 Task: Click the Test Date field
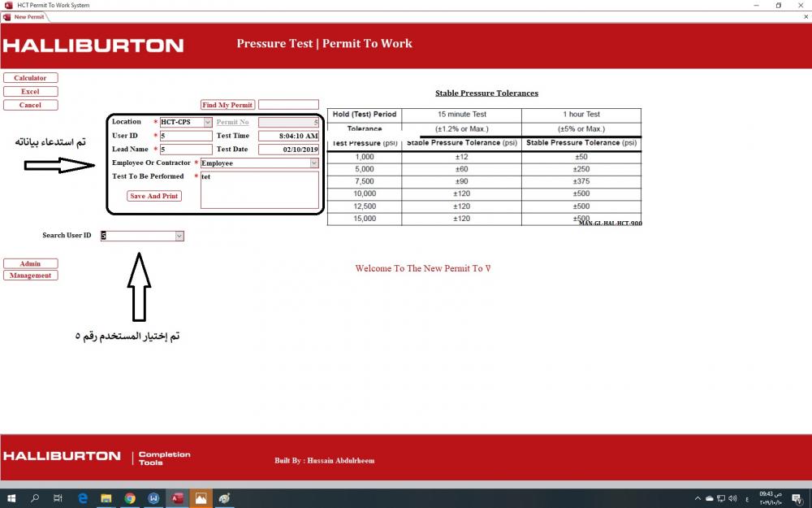288,150
